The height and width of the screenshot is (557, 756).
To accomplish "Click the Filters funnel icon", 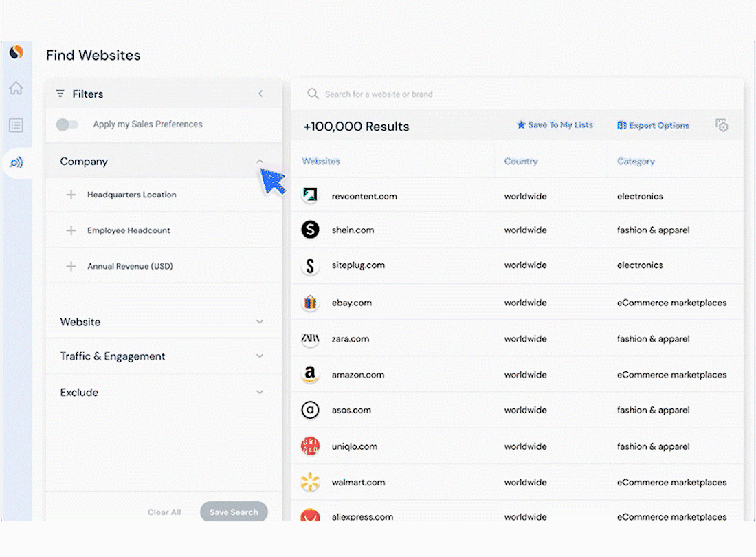I will pos(62,94).
